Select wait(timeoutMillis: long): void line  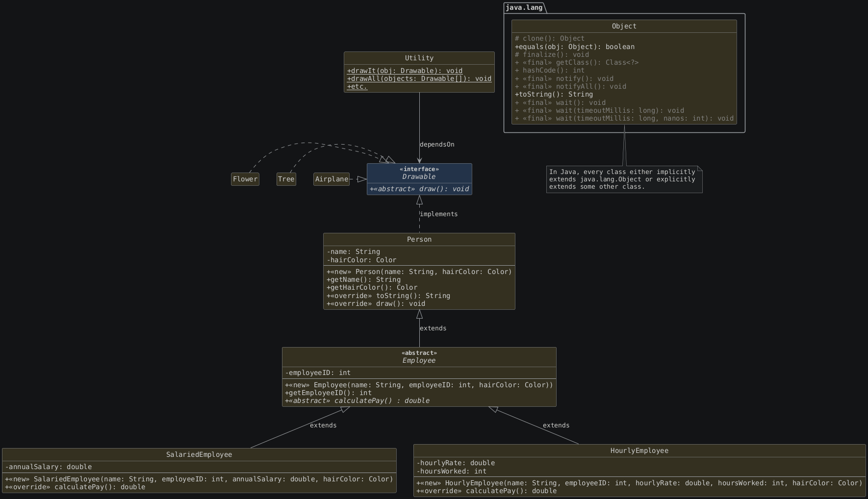(x=599, y=110)
